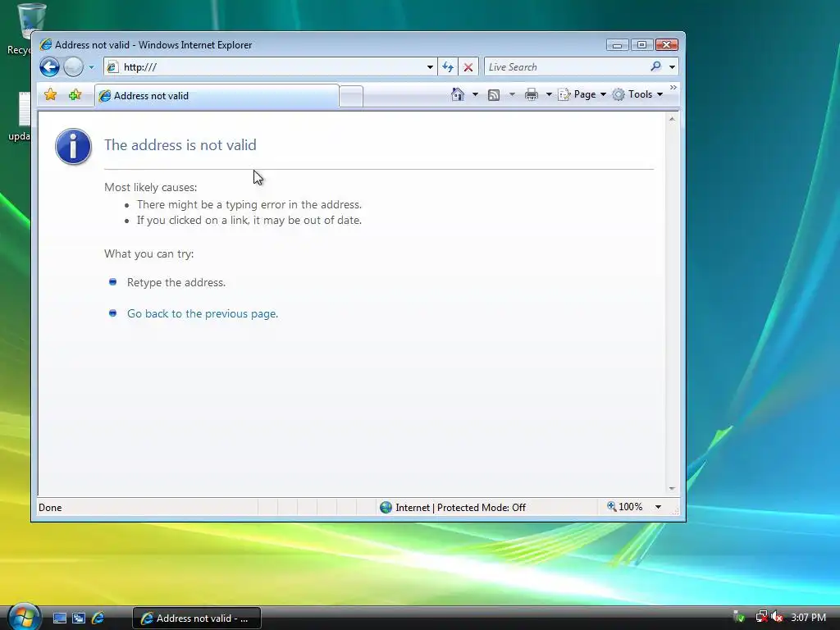Click the Refresh page icon
Image resolution: width=840 pixels, height=630 pixels.
tap(448, 67)
